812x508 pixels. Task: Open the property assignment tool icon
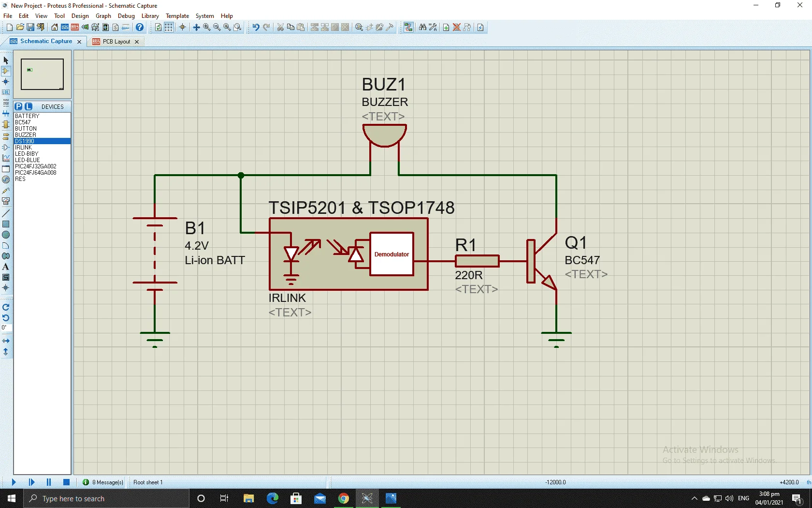(x=433, y=28)
